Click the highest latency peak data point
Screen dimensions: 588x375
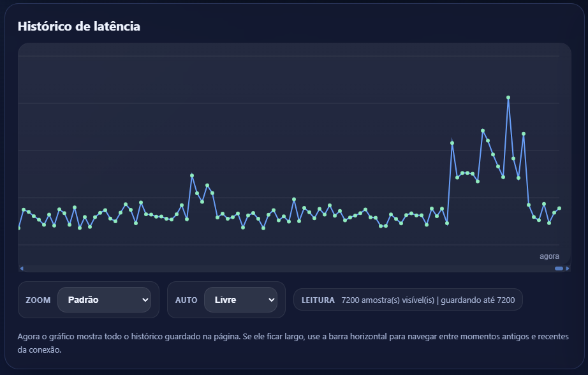point(508,98)
